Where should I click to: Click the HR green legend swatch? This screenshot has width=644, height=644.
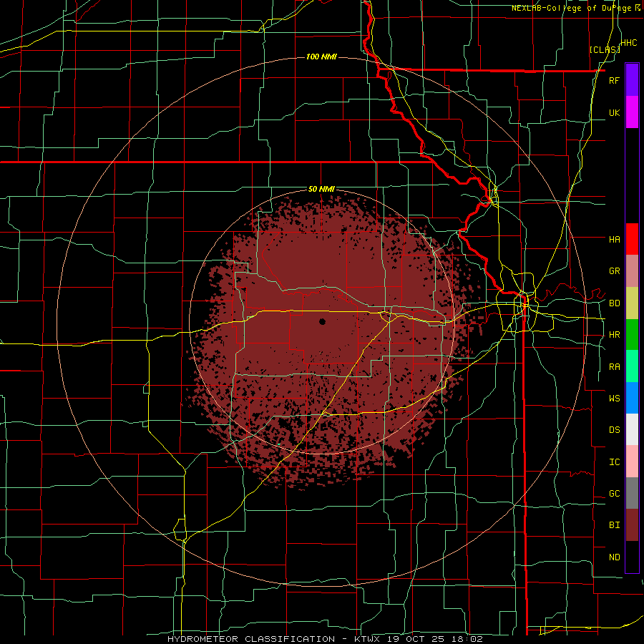click(x=632, y=334)
